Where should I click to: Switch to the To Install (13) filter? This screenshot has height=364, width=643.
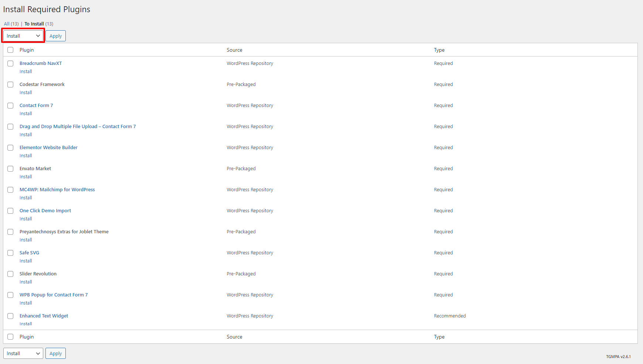[x=39, y=24]
